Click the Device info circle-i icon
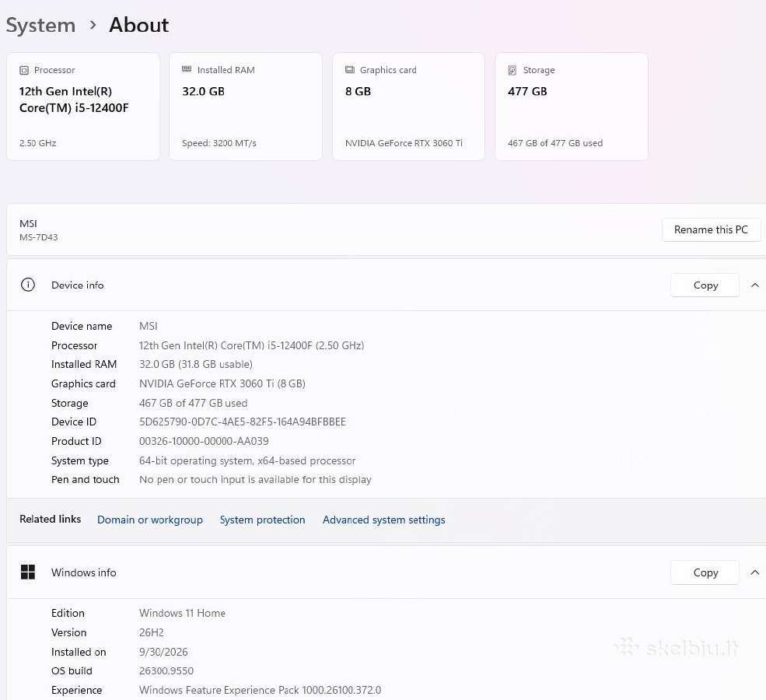Screen dimensions: 766x700 (x=28, y=285)
